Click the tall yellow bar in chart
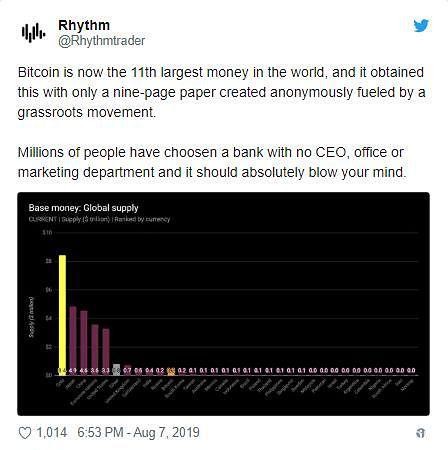The width and height of the screenshot is (448, 450). 62,315
